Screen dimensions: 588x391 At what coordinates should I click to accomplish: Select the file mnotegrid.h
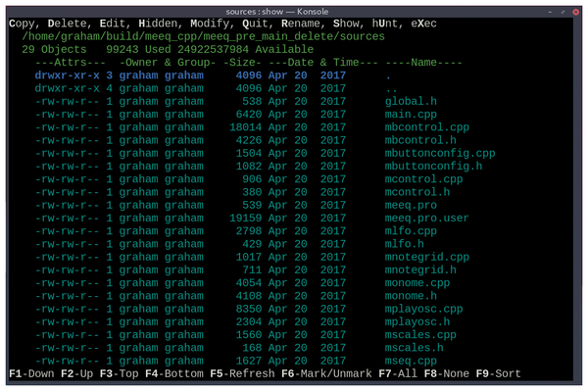pyautogui.click(x=420, y=269)
